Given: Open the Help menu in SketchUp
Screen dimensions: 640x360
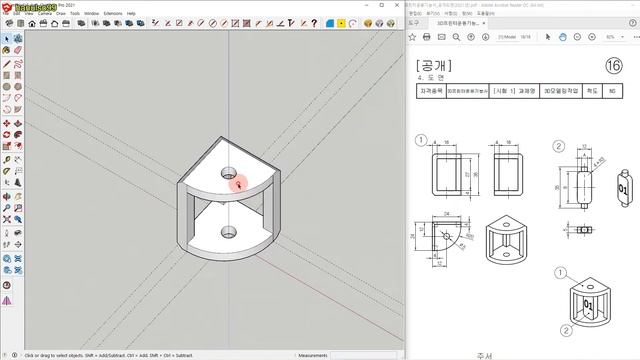Looking at the screenshot, I should coord(131,13).
